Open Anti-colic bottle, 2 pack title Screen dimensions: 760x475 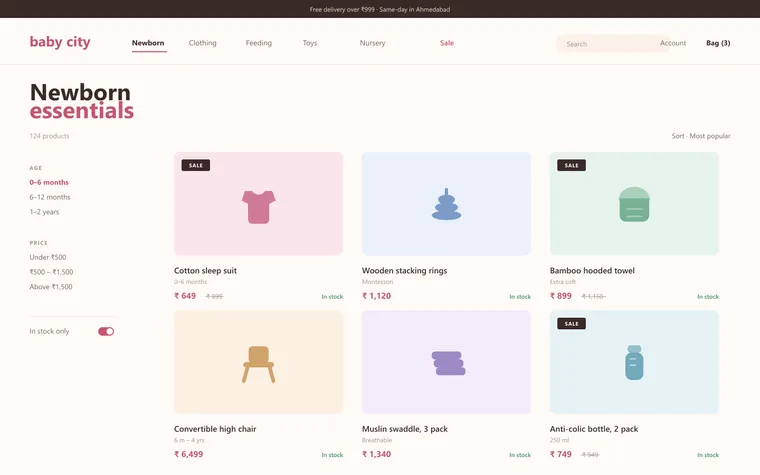point(594,429)
